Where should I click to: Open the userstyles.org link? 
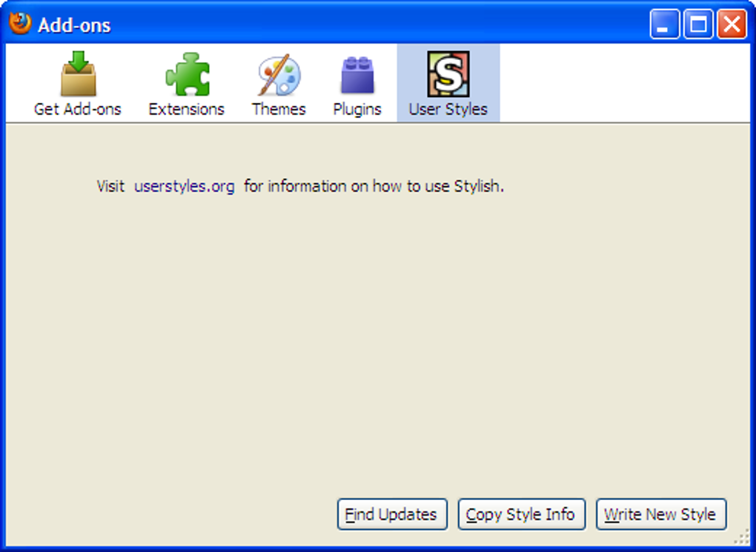[x=184, y=186]
